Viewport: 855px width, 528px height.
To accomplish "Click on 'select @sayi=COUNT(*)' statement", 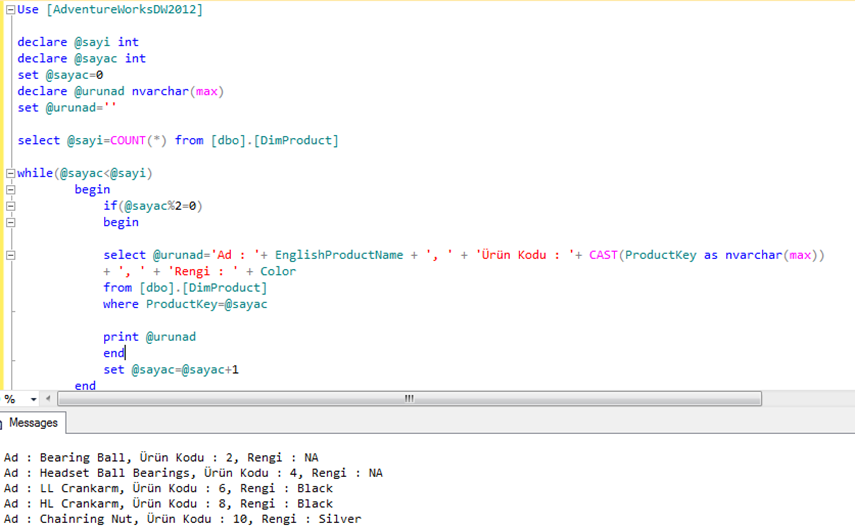I will [178, 140].
